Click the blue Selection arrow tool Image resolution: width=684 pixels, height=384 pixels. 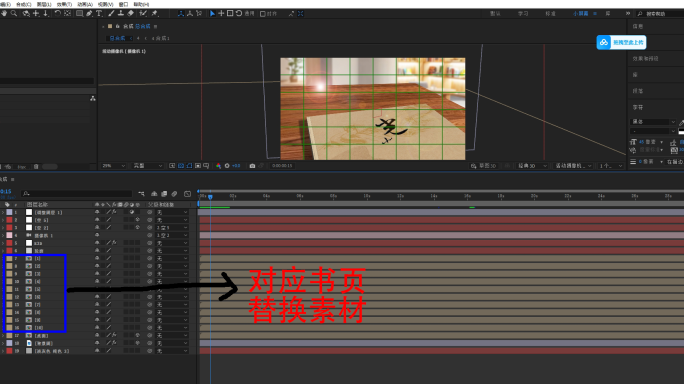[x=212, y=14]
